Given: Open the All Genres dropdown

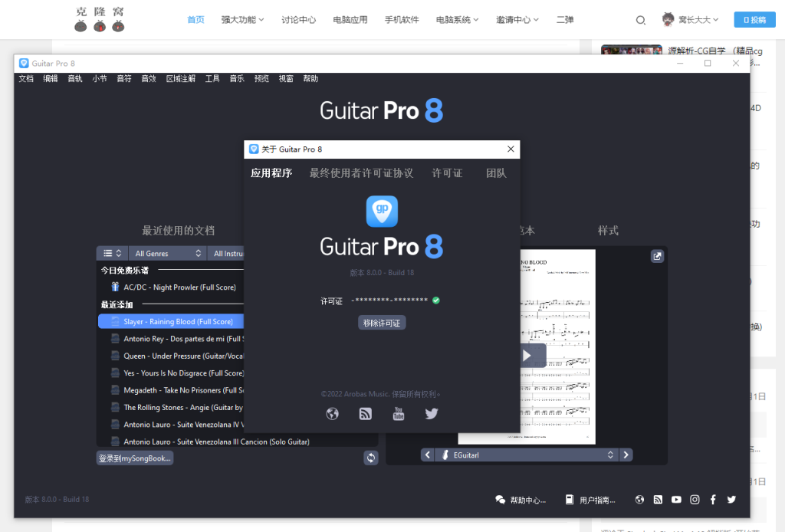Looking at the screenshot, I should coord(167,253).
